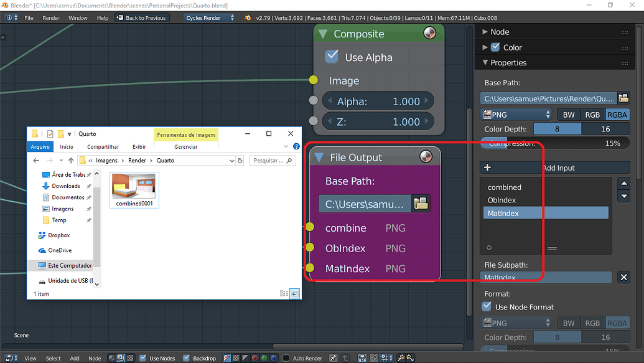This screenshot has width=644, height=363.
Task: Click the Back to Previous button
Action: pyautogui.click(x=142, y=17)
